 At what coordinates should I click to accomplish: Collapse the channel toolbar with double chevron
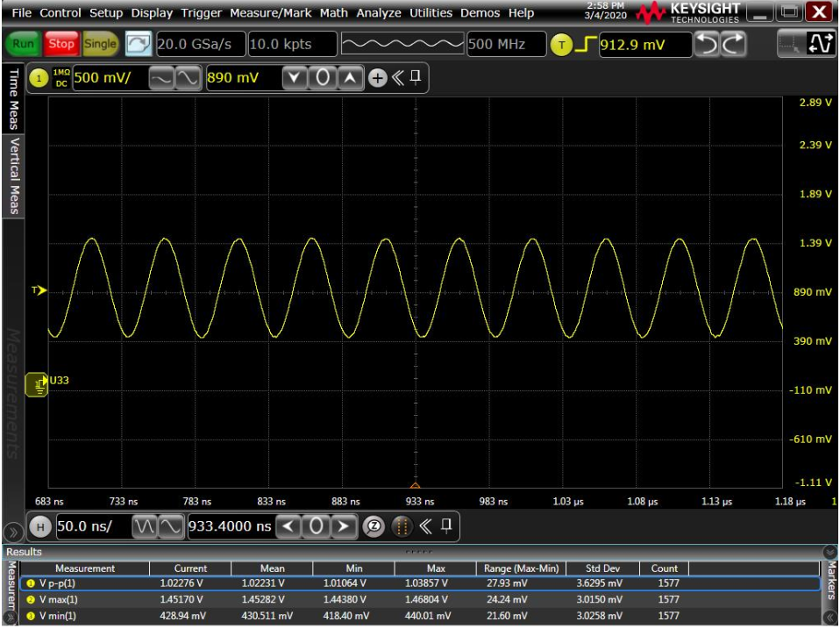point(397,78)
